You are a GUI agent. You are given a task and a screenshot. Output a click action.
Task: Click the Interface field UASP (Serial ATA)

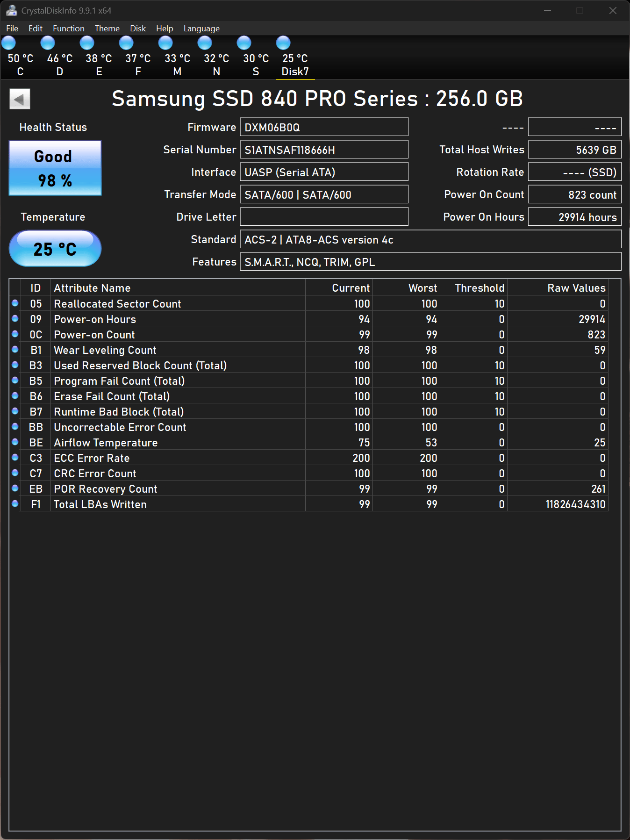click(324, 172)
